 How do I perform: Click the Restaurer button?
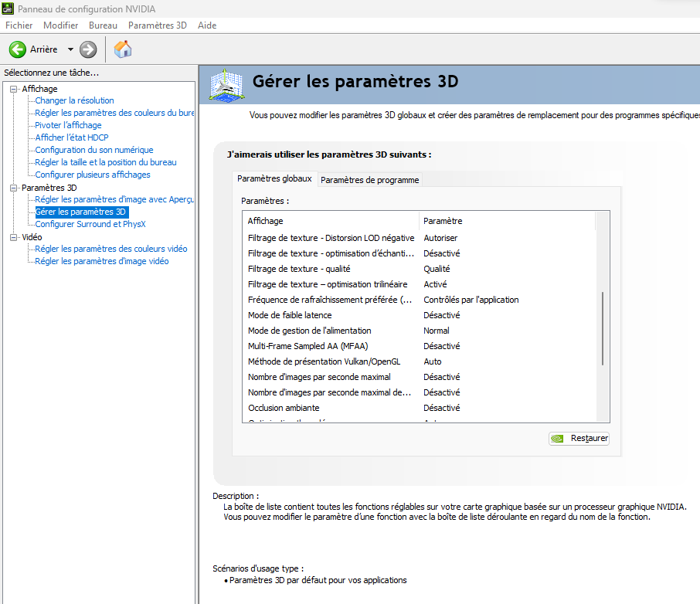coord(579,439)
